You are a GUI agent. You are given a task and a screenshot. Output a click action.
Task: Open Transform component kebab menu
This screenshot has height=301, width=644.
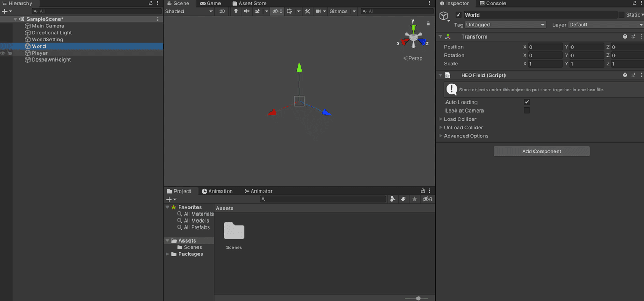[x=641, y=37]
